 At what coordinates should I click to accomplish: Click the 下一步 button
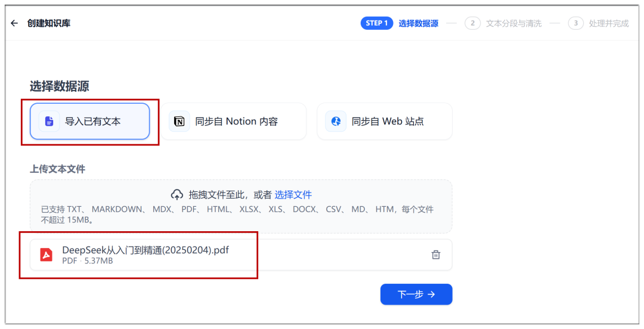point(416,294)
